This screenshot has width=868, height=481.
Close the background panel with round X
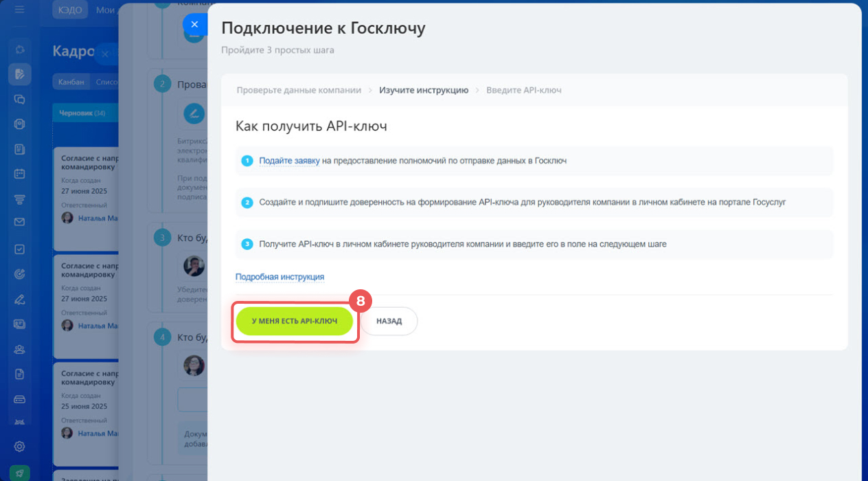tap(106, 54)
